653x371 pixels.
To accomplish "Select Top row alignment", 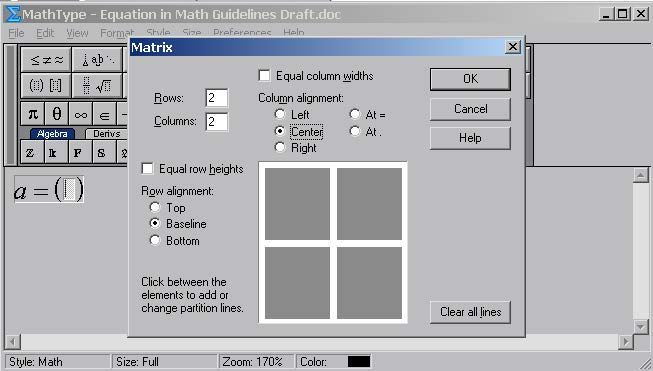I will [155, 207].
